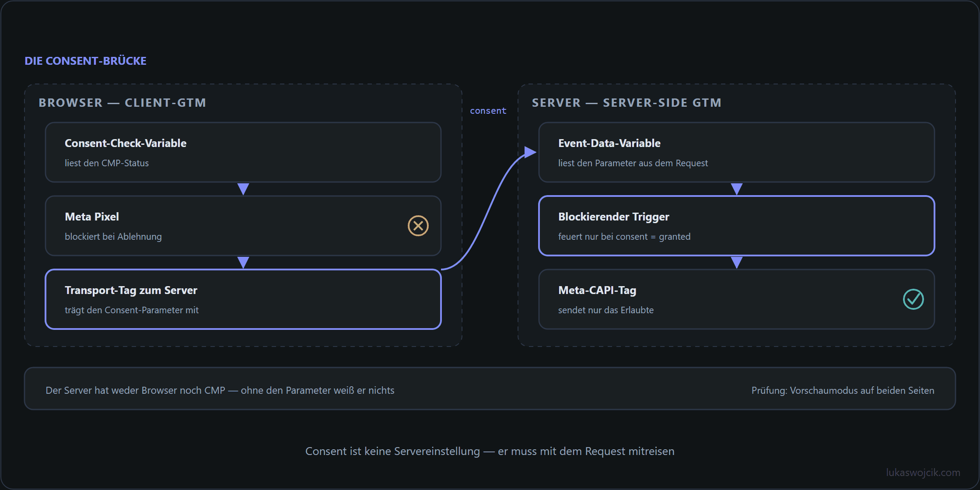Click the orange X icon in Meta Pixel card
This screenshot has width=980, height=490.
coord(418,226)
